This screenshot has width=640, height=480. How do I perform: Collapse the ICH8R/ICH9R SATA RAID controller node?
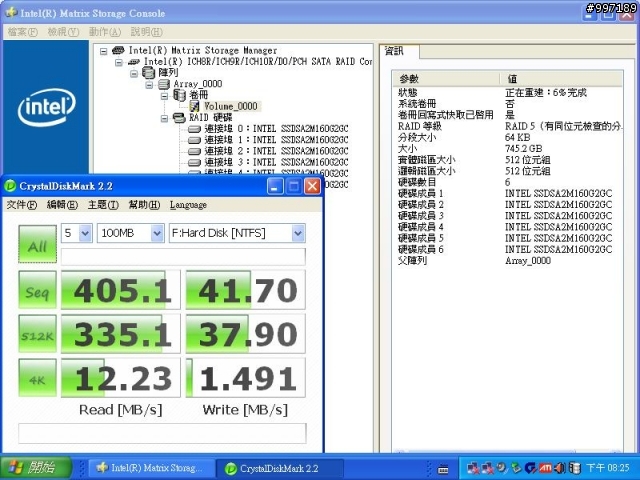[118, 62]
